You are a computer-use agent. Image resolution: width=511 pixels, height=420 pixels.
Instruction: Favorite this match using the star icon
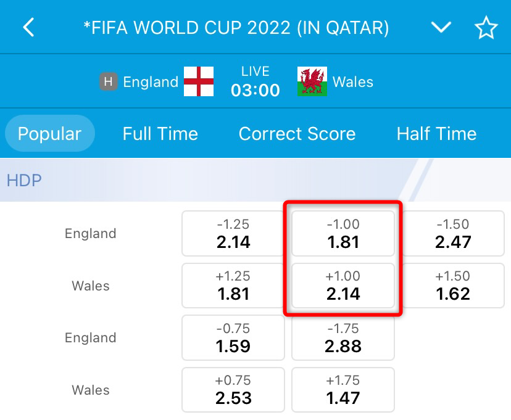pyautogui.click(x=486, y=27)
